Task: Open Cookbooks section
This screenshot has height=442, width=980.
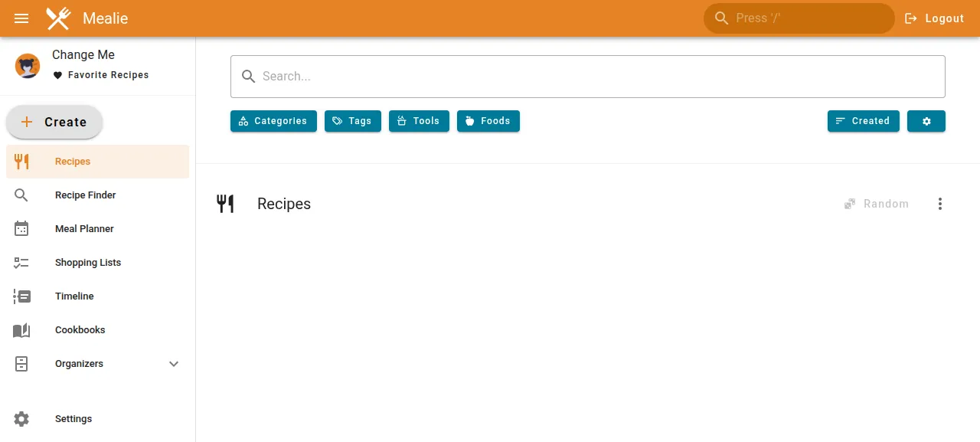Action: (98, 330)
